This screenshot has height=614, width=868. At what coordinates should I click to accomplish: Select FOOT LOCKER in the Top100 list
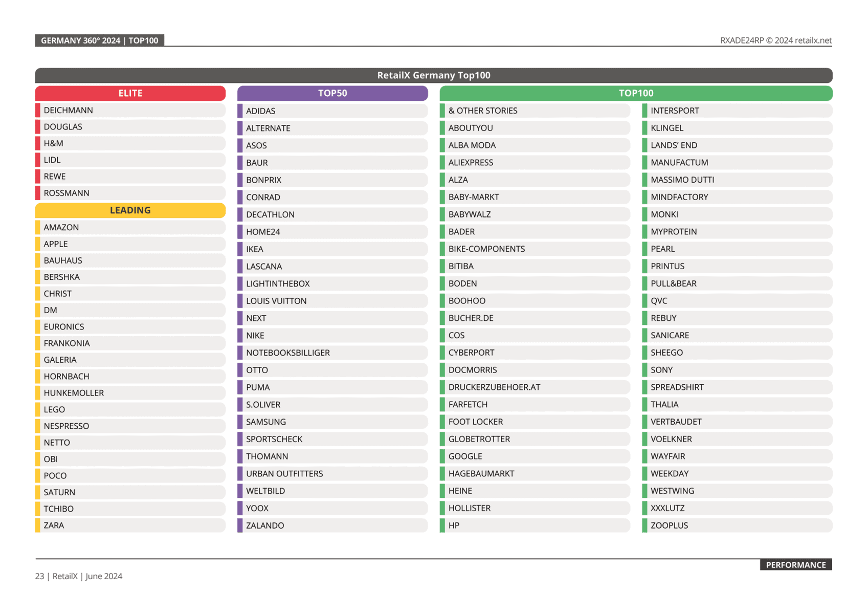click(535, 422)
